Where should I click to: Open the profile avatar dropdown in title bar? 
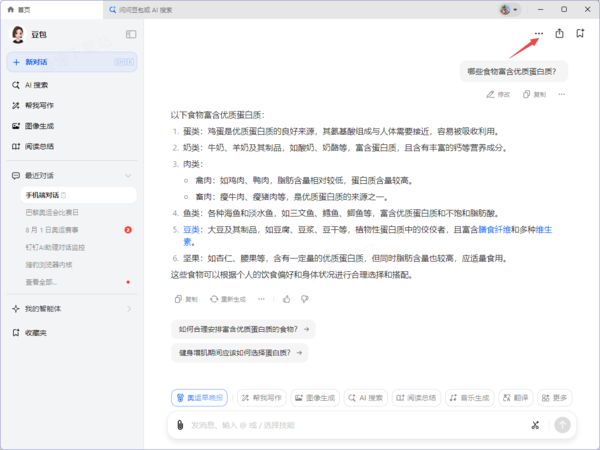tap(509, 10)
